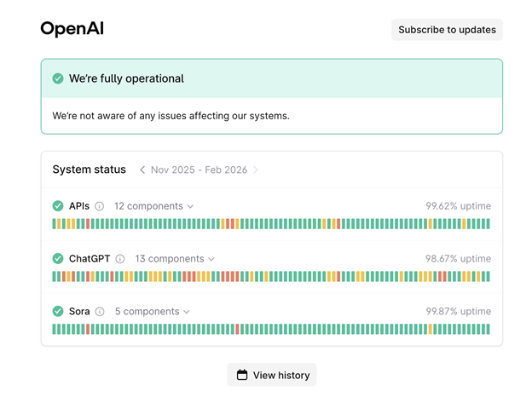
Task: Click the ChatGPT label
Action: click(90, 259)
